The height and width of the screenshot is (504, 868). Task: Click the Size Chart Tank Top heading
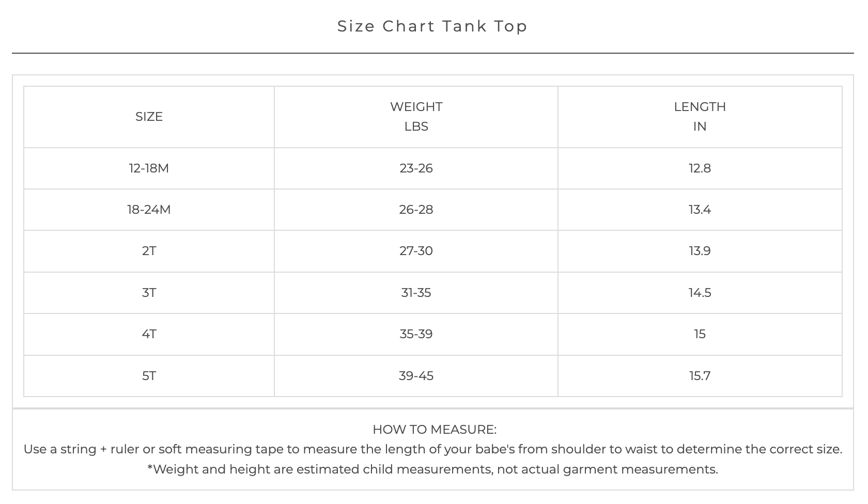432,26
